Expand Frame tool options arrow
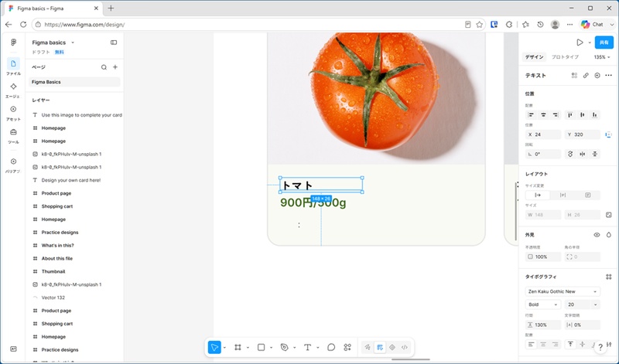The width and height of the screenshot is (619, 364). (248, 348)
